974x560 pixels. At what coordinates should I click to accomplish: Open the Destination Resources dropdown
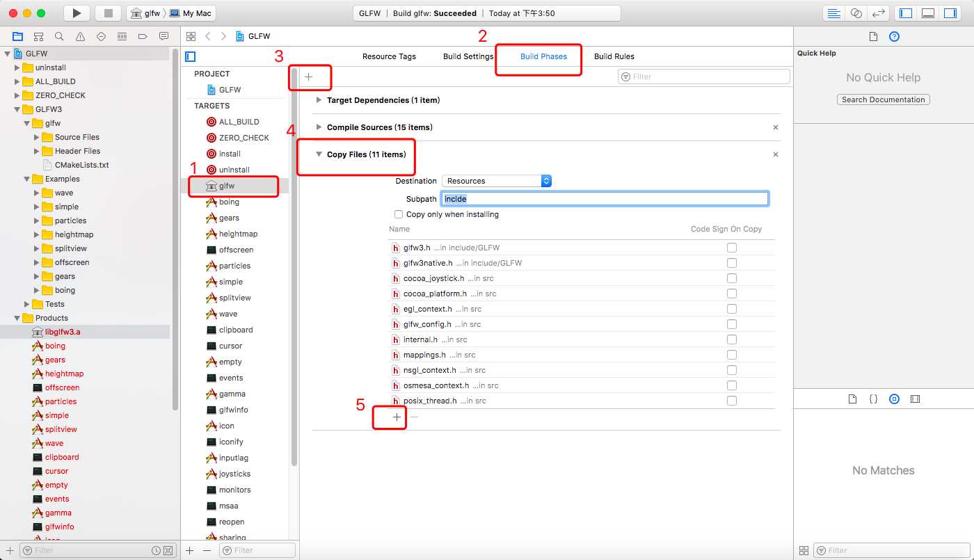tap(497, 181)
